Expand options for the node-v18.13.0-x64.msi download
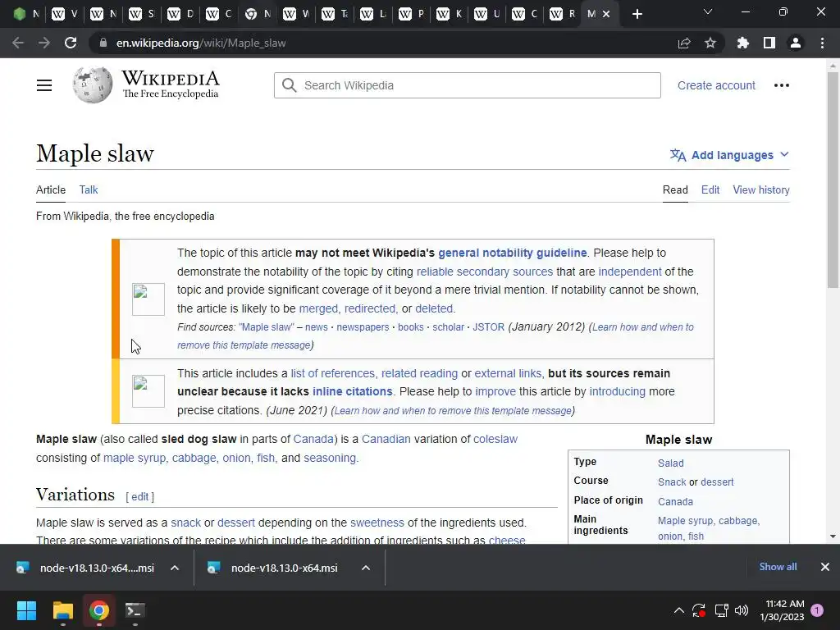The height and width of the screenshot is (630, 840). click(x=366, y=568)
